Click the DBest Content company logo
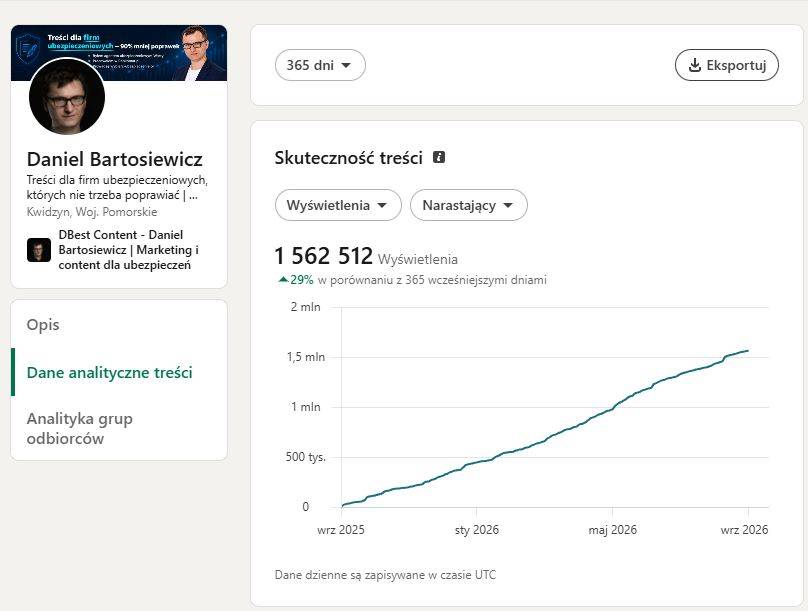This screenshot has width=808, height=611. [x=39, y=250]
